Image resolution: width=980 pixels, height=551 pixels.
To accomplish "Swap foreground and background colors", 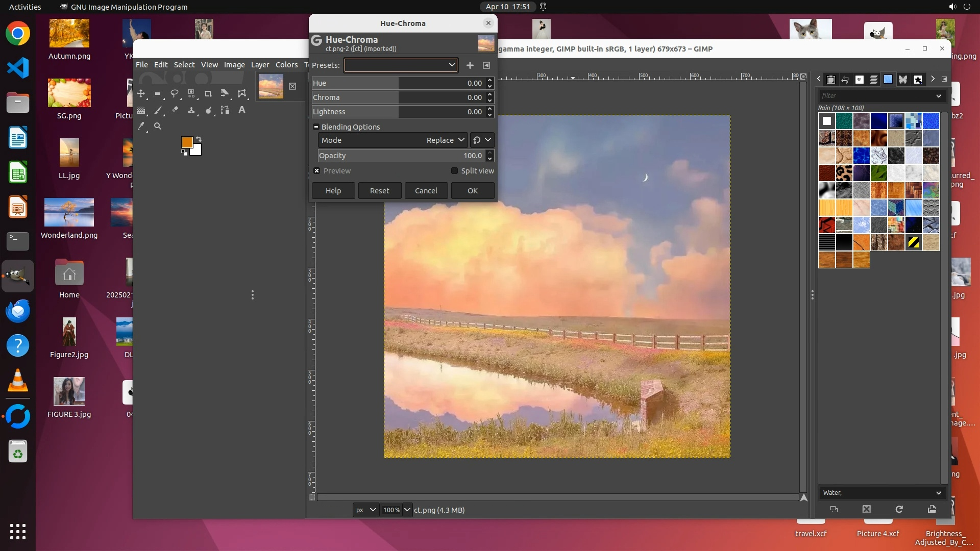I will click(199, 139).
